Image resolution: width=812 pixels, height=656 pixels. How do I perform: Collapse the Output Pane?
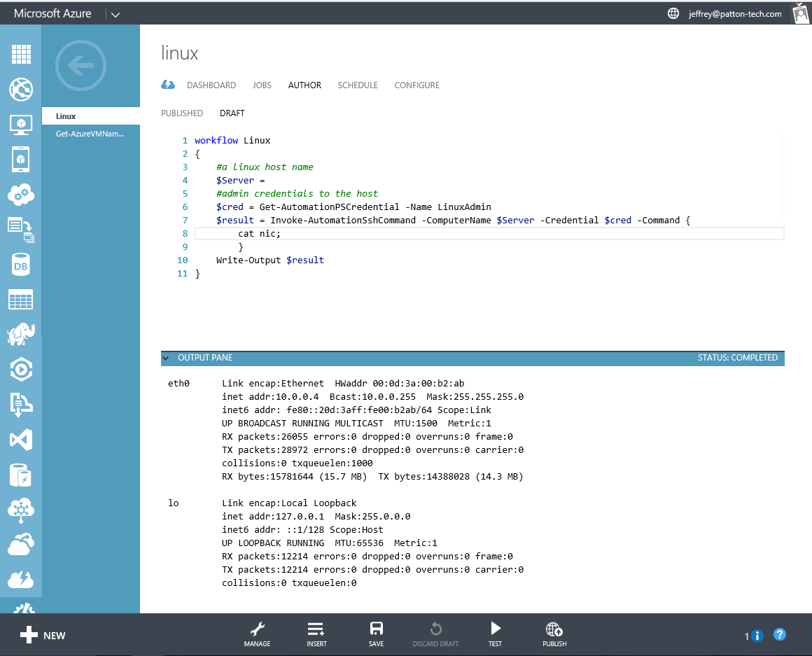pos(166,358)
